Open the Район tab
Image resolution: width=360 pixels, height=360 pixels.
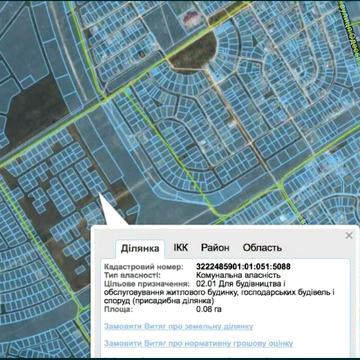pyautogui.click(x=215, y=248)
